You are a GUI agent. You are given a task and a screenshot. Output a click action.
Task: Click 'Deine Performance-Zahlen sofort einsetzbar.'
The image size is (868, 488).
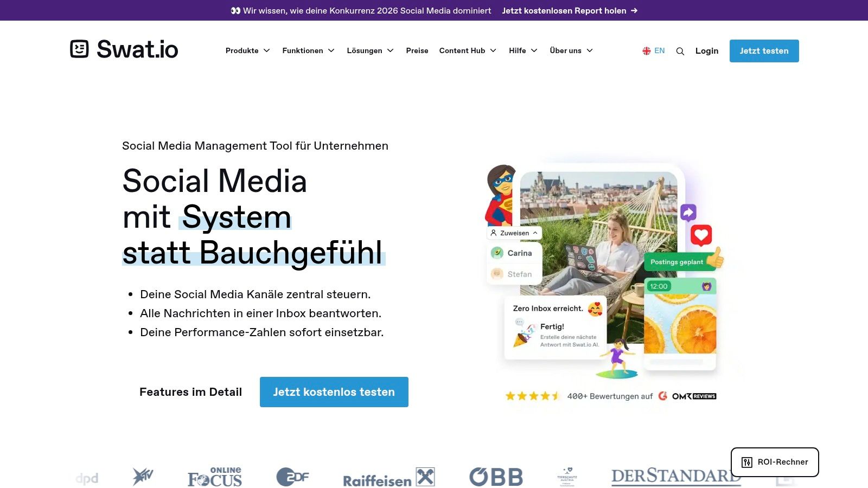262,332
